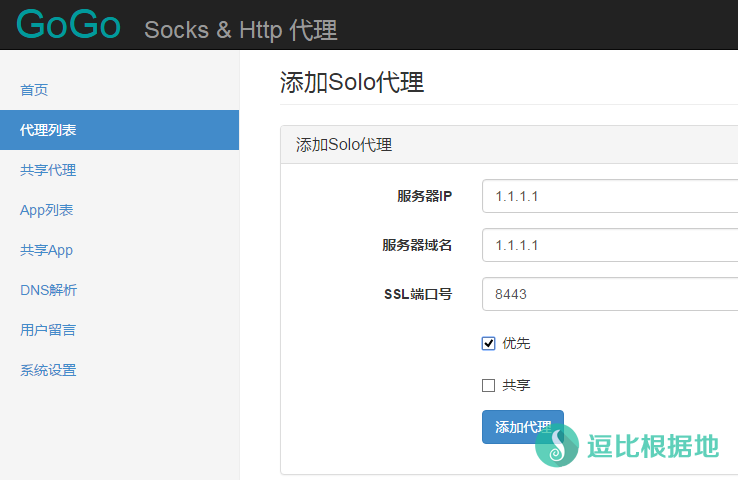Focus the SSL端口号 field showing 8443
The width and height of the screenshot is (738, 480).
click(608, 294)
